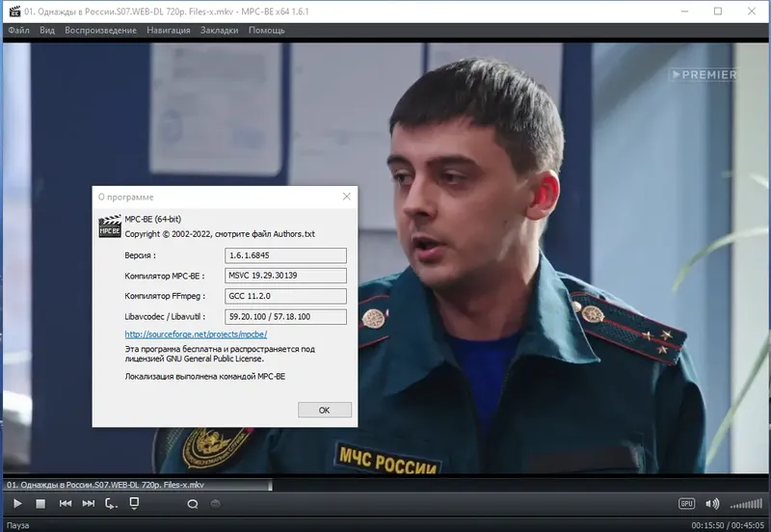Open the subtitles speech-bubble icon
The height and width of the screenshot is (532, 771).
pyautogui.click(x=192, y=504)
